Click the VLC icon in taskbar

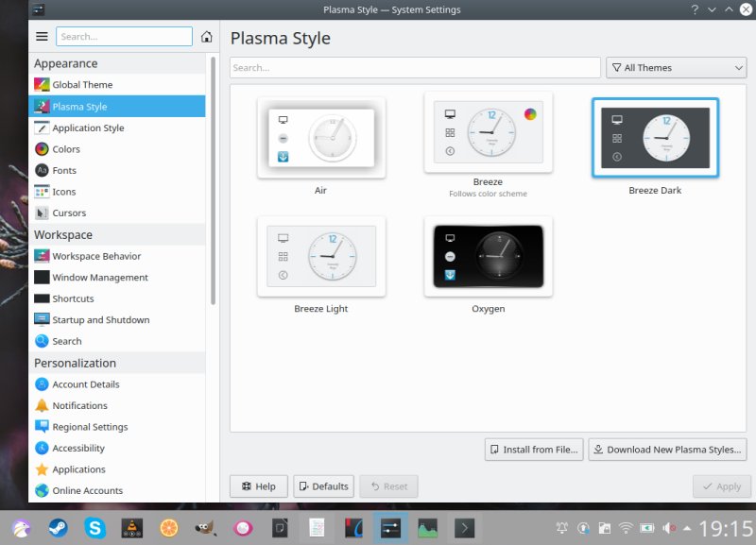(x=131, y=527)
